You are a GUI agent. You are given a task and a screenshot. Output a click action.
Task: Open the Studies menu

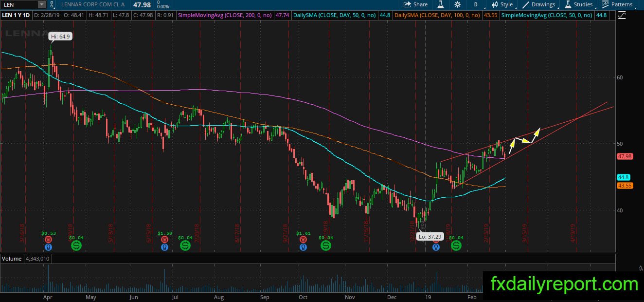(x=578, y=4)
